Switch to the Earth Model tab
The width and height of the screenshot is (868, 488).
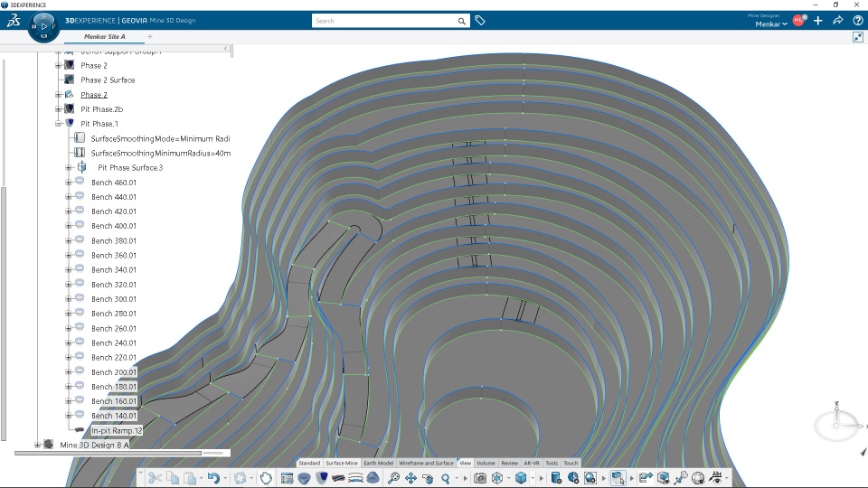378,463
